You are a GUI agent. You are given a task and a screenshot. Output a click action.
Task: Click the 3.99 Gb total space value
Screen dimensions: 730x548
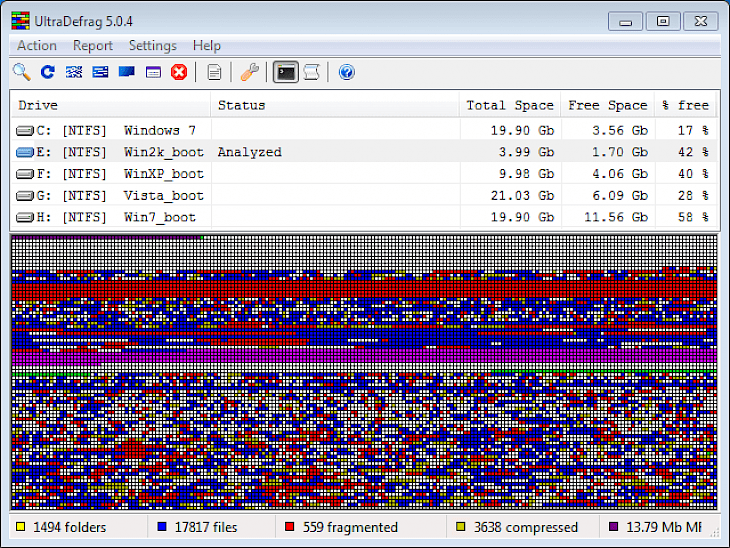tap(527, 152)
